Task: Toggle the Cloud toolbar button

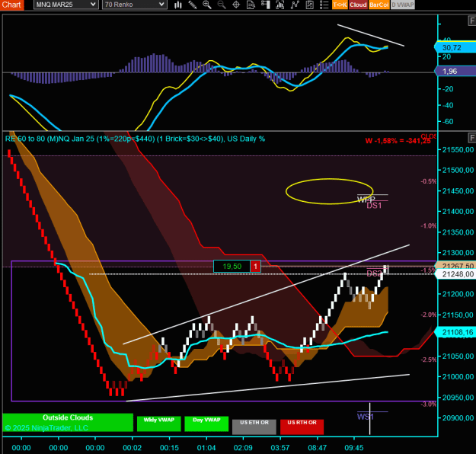Action: pyautogui.click(x=358, y=5)
